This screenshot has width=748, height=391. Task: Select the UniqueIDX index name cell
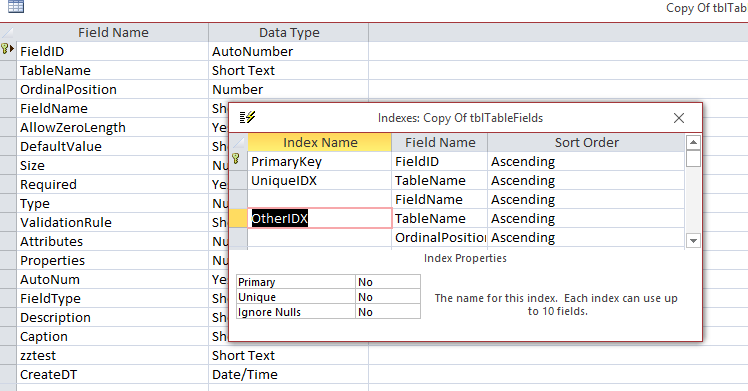(x=320, y=180)
